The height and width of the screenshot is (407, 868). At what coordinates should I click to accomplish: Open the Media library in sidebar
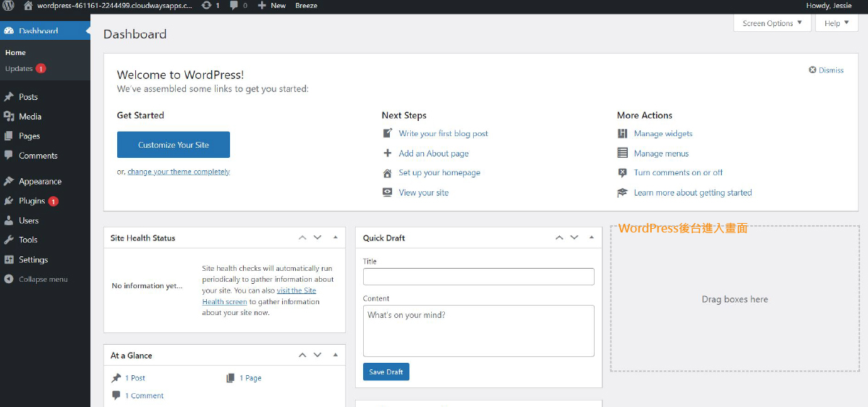click(30, 116)
